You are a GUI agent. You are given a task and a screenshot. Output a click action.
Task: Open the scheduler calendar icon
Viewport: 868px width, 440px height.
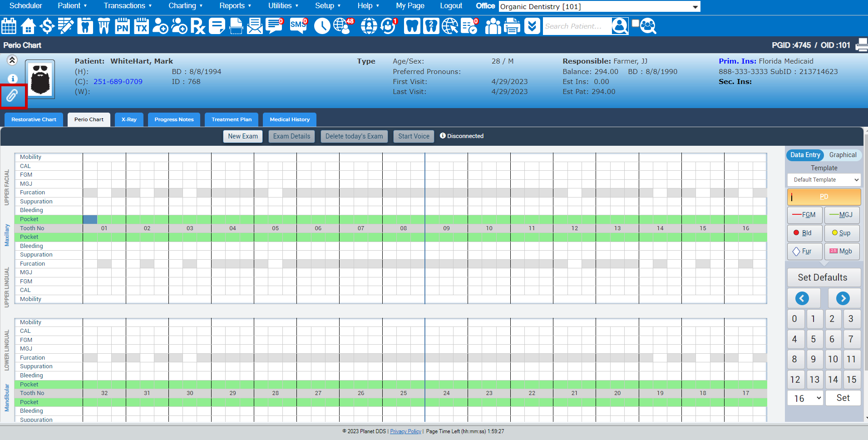pos(9,26)
